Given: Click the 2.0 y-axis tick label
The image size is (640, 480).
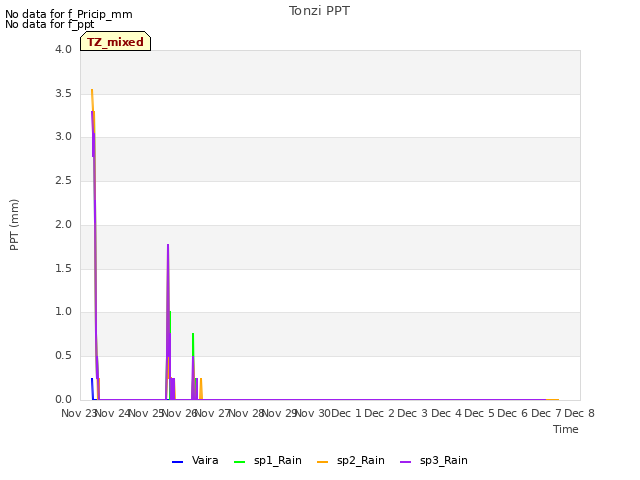Looking at the screenshot, I should click(x=63, y=224).
